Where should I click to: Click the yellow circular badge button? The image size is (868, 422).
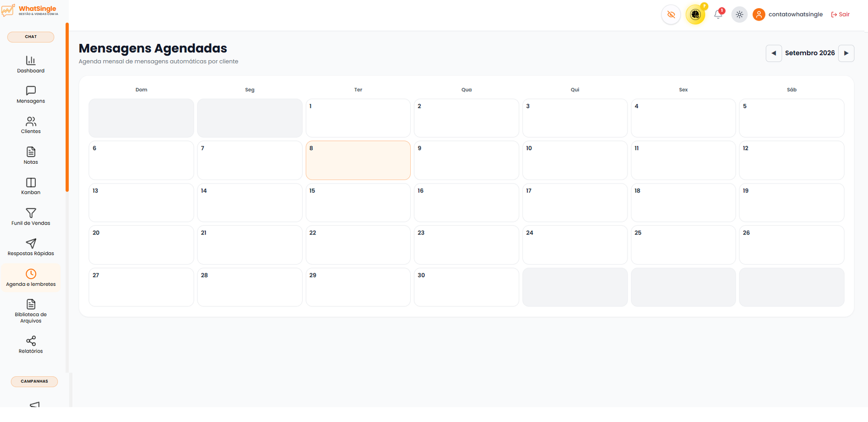click(x=695, y=15)
